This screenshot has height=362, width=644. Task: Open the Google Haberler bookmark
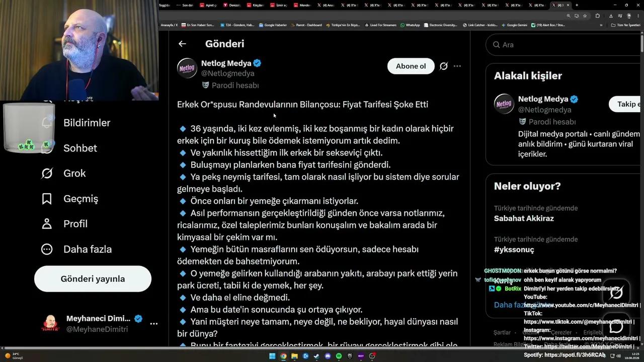tap(273, 25)
